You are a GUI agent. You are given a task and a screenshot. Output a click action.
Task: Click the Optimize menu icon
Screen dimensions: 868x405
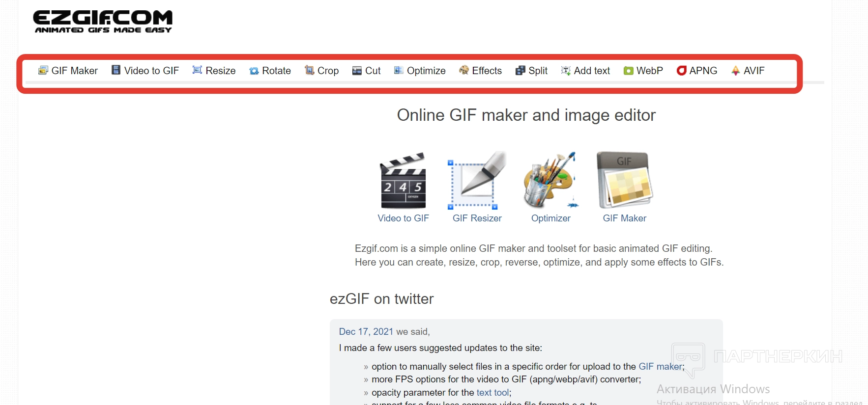pyautogui.click(x=399, y=70)
